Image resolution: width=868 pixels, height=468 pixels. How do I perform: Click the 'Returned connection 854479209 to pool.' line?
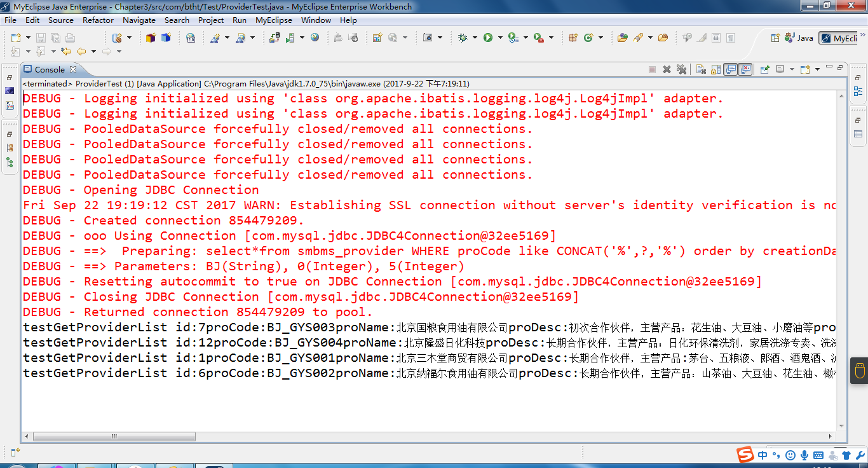198,312
